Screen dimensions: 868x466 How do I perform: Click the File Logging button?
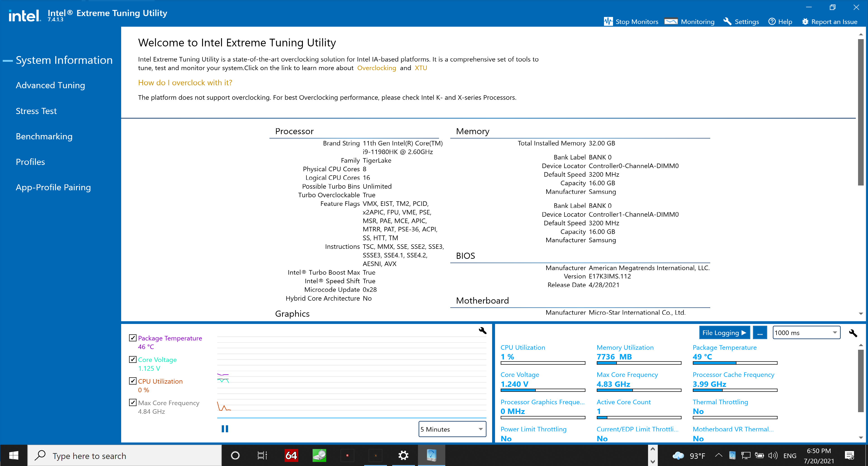point(724,333)
